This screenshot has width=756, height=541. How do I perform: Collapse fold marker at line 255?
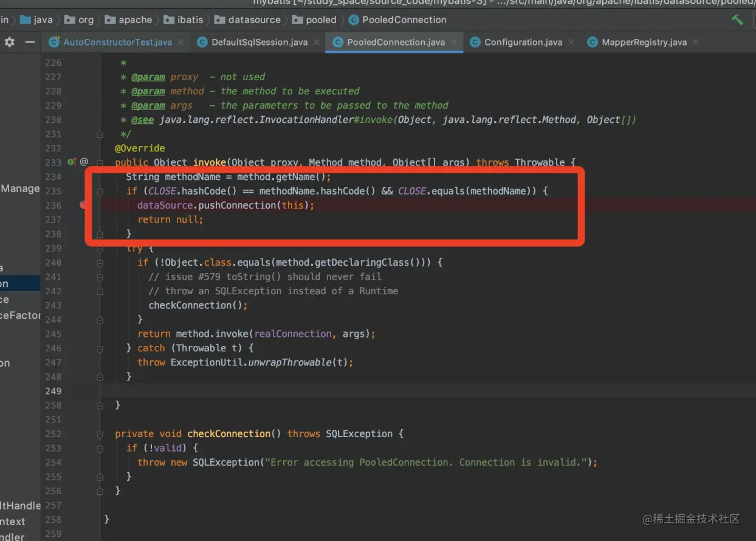(100, 476)
